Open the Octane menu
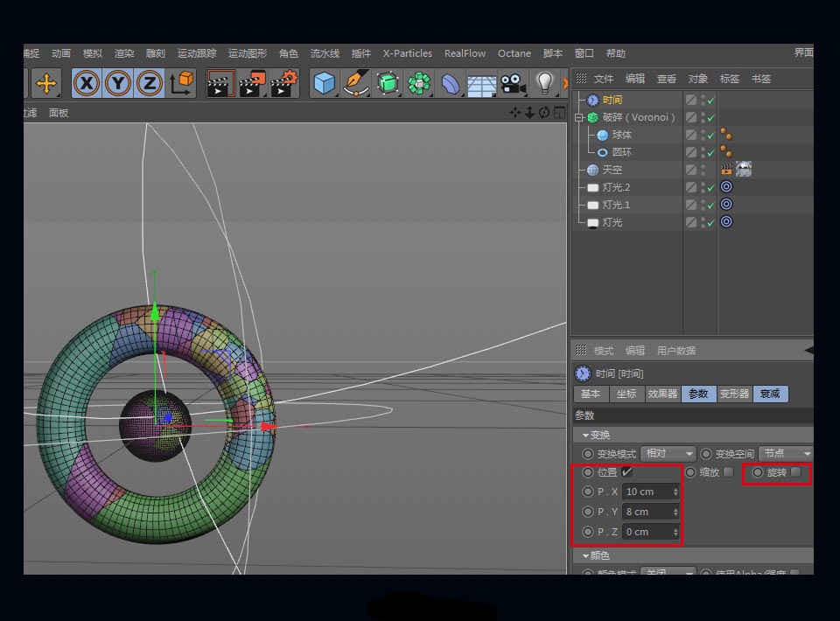This screenshot has height=621, width=840. (514, 53)
